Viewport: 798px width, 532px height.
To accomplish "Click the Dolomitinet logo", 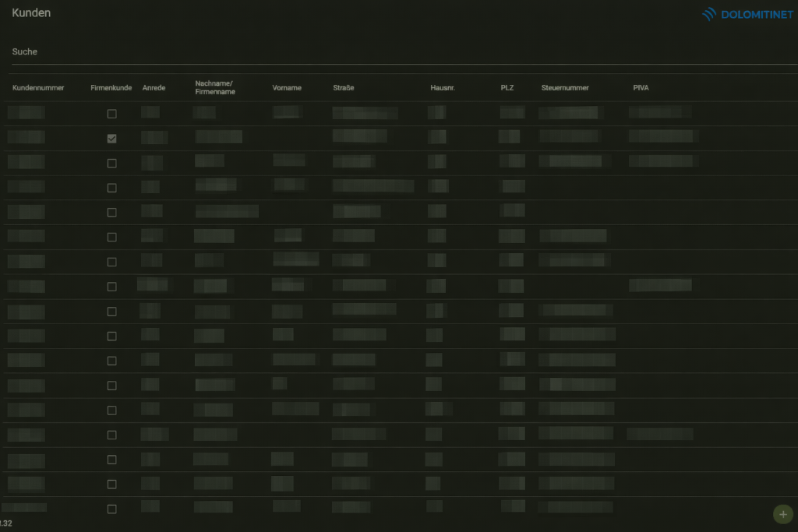I will click(747, 14).
